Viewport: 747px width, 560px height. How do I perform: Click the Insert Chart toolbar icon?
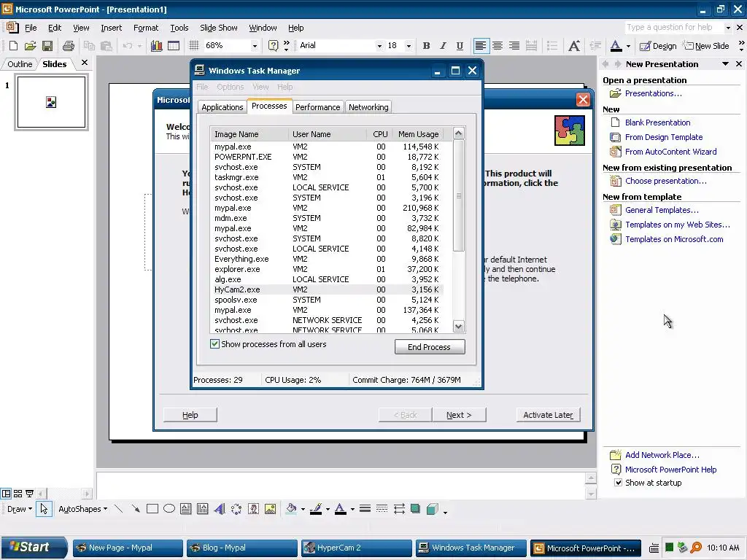tap(156, 46)
